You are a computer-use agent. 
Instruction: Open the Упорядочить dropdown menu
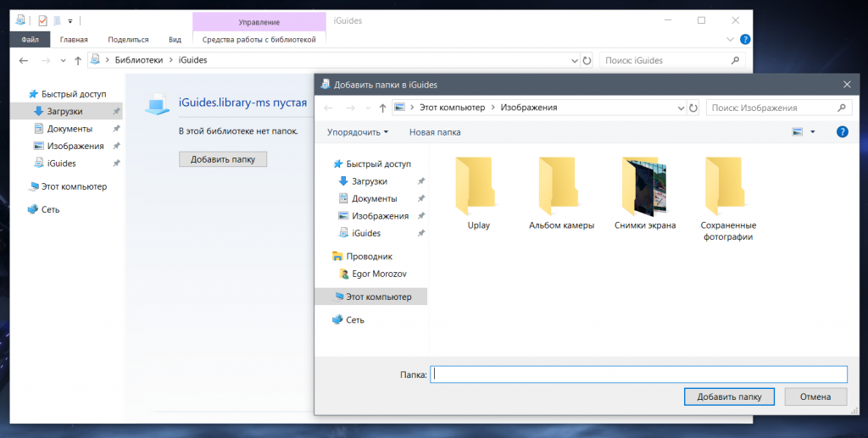point(357,132)
